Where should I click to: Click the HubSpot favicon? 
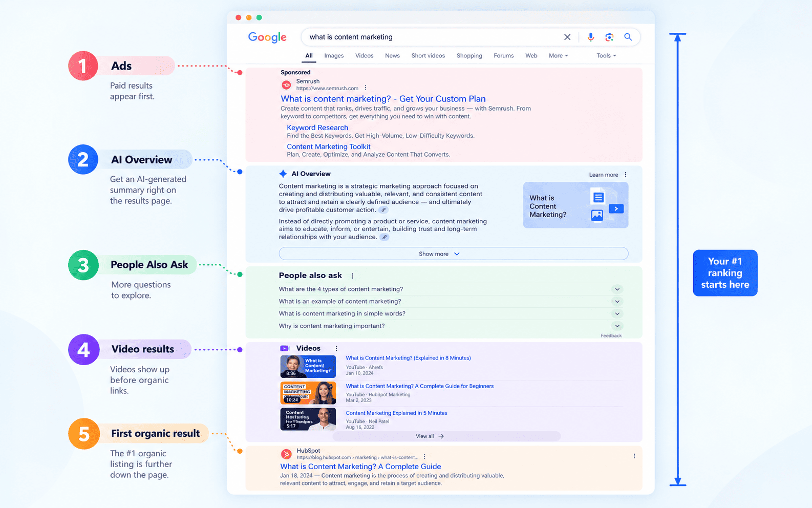tap(287, 454)
